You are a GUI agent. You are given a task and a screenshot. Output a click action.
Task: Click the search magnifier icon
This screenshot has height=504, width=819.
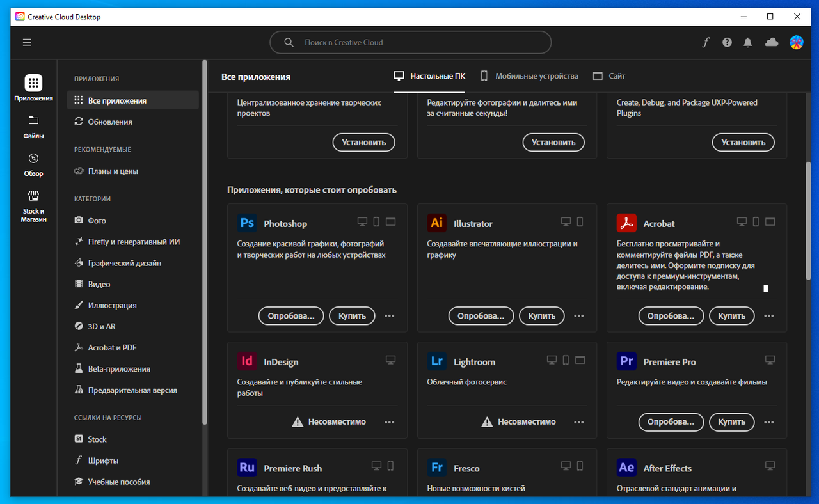click(289, 42)
